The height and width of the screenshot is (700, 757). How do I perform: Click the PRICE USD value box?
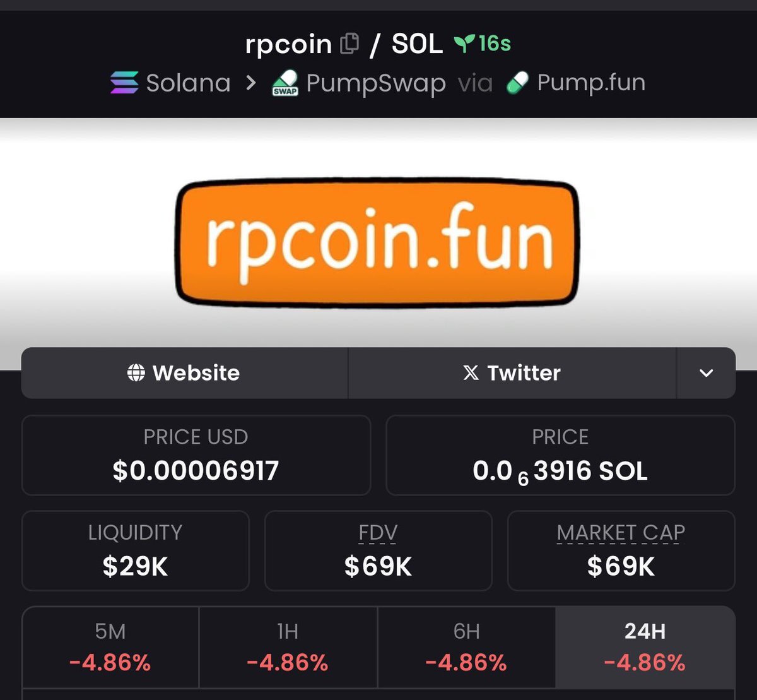tap(196, 455)
